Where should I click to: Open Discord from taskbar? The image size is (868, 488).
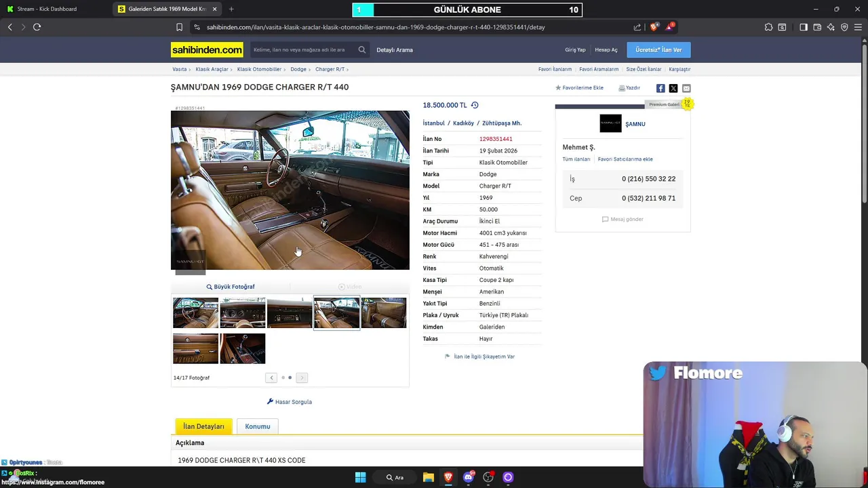coord(468,477)
